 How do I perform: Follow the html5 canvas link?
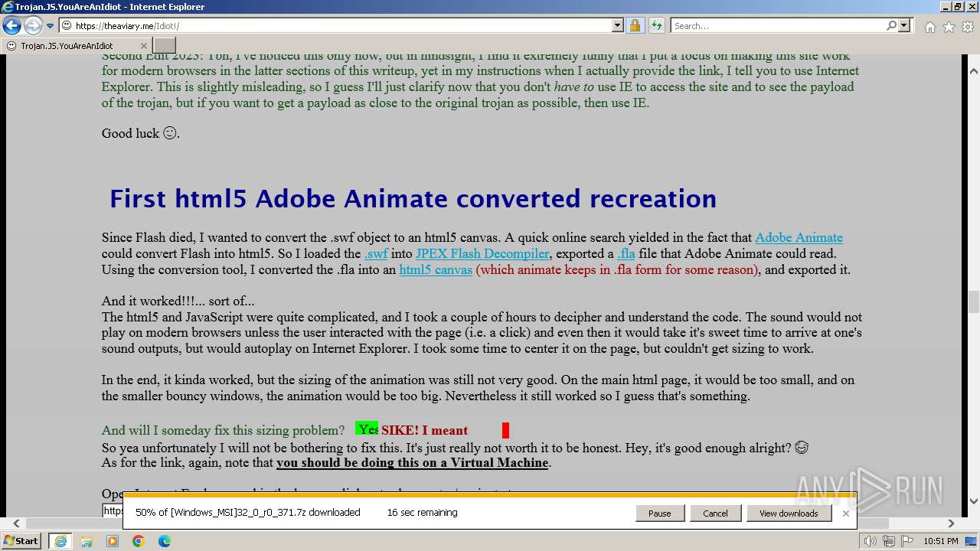(436, 269)
